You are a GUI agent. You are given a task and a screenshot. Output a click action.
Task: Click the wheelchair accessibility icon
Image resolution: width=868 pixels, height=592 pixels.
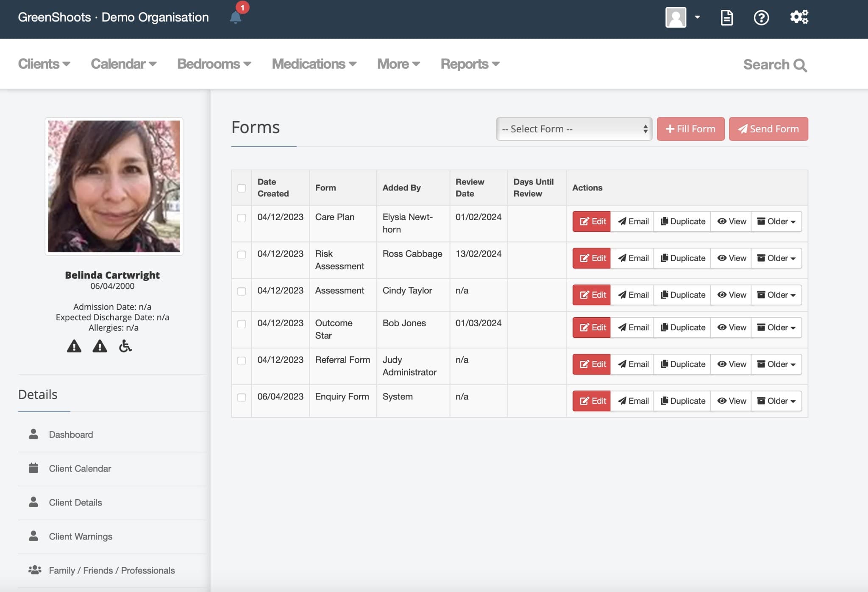click(125, 346)
